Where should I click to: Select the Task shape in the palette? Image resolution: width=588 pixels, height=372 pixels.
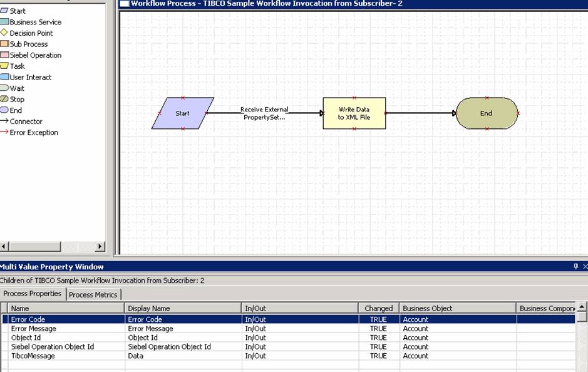click(x=17, y=66)
